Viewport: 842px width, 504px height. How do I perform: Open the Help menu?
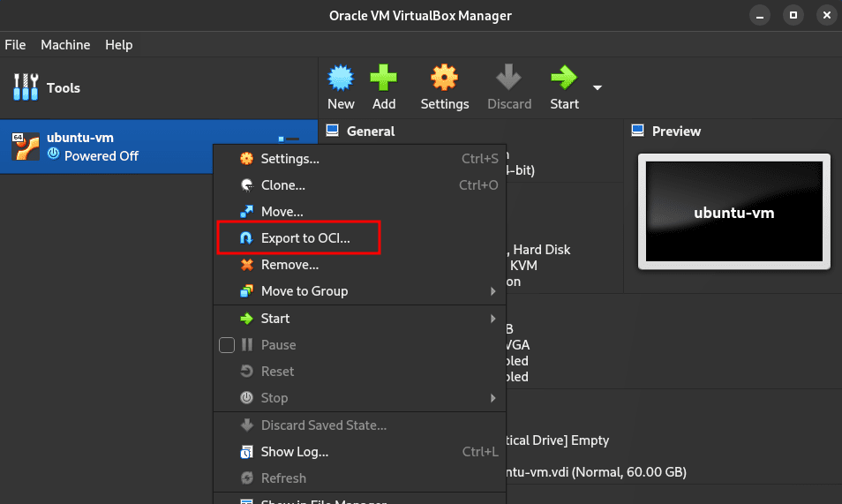click(x=118, y=45)
